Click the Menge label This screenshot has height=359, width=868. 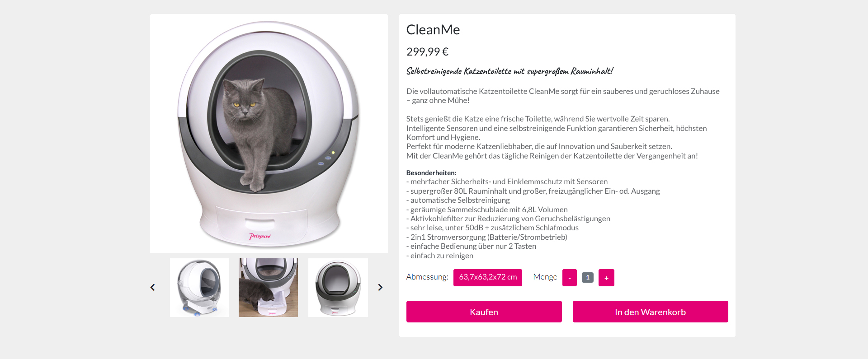point(545,277)
